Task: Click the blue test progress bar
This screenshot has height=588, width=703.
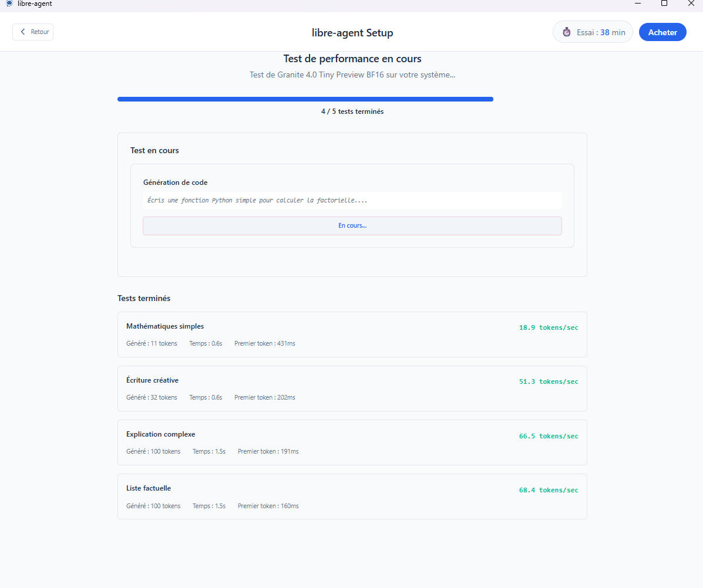Action: point(305,99)
